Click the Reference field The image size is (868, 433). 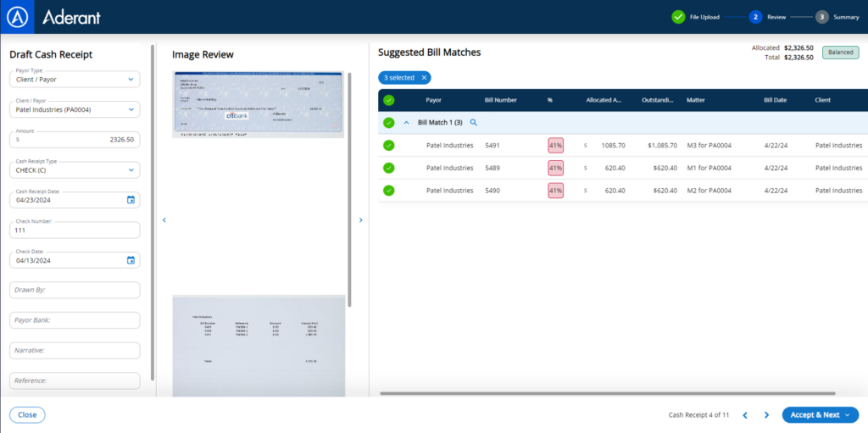tap(75, 380)
